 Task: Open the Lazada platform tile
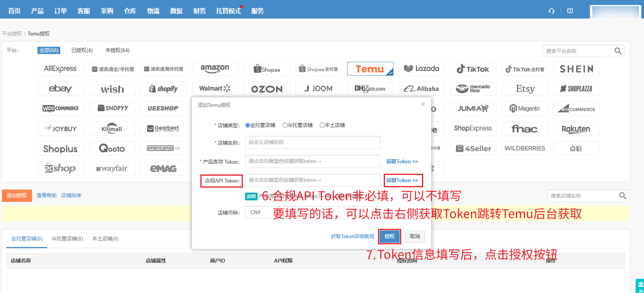click(x=422, y=69)
